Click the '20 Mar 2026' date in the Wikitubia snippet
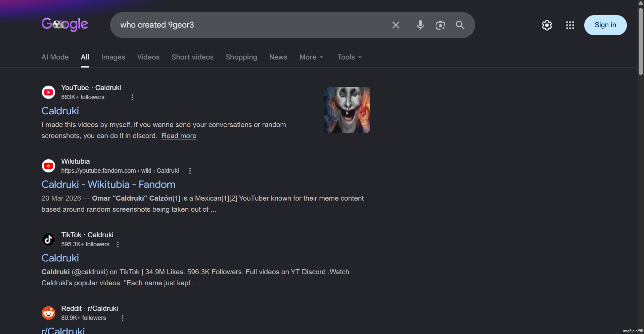The height and width of the screenshot is (334, 644). pyautogui.click(x=61, y=199)
